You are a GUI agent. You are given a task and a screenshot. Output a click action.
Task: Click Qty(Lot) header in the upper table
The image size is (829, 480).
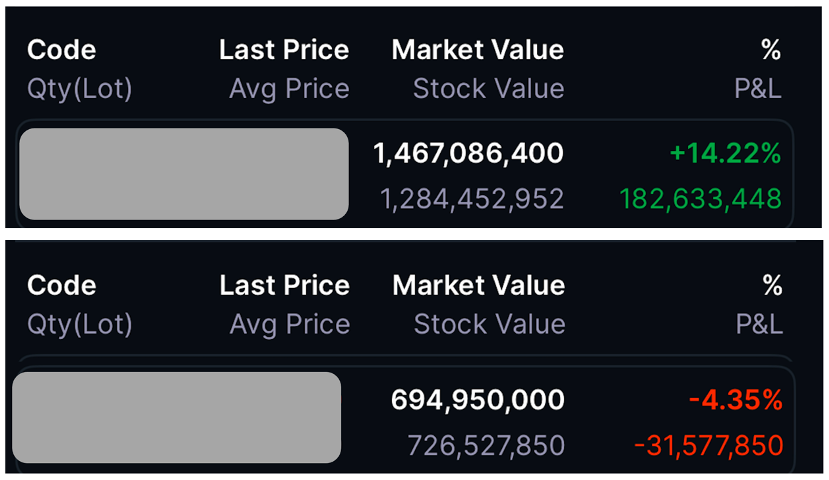(80, 89)
